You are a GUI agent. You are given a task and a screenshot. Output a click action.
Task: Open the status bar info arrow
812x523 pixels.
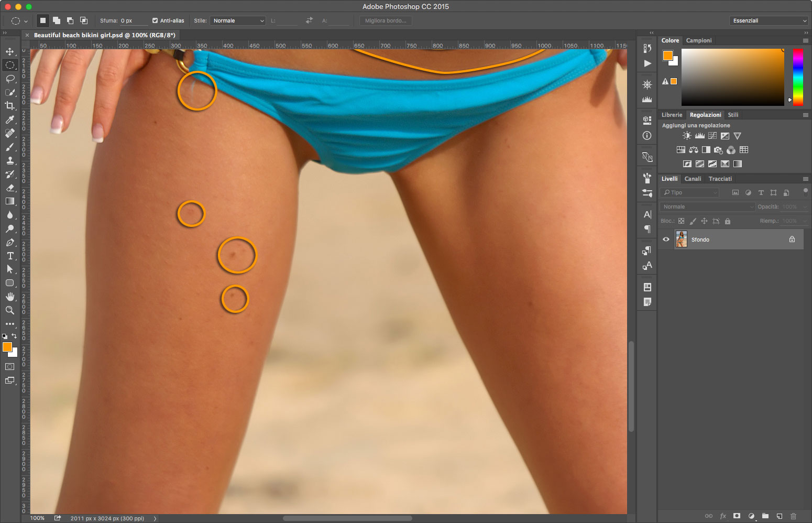pyautogui.click(x=155, y=518)
